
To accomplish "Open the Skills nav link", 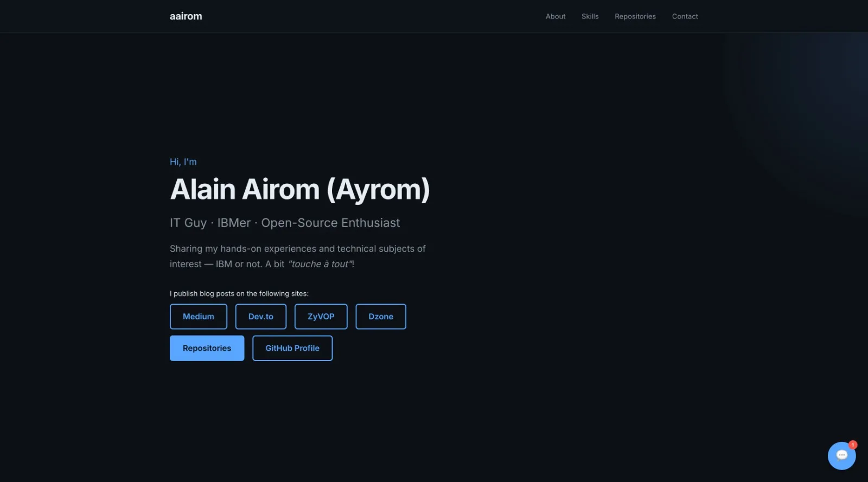I will click(x=590, y=16).
